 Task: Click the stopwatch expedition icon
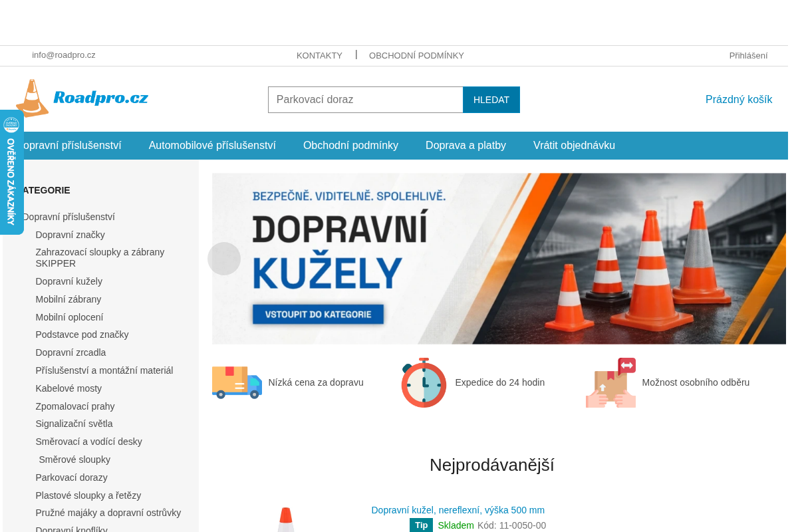click(x=424, y=382)
